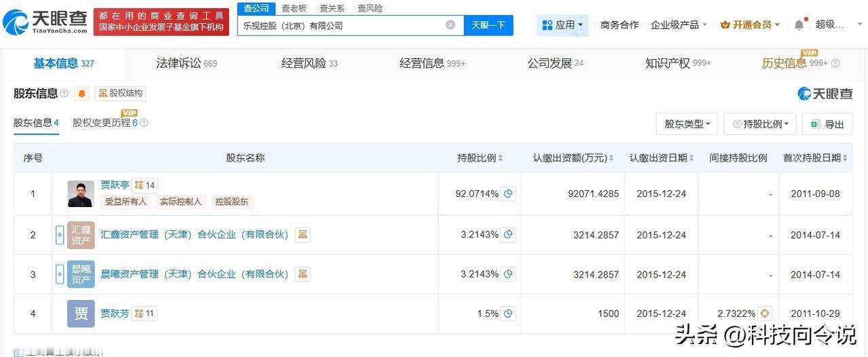The width and height of the screenshot is (868, 357).
Task: Clear the search box with the X icon
Action: pyautogui.click(x=450, y=25)
